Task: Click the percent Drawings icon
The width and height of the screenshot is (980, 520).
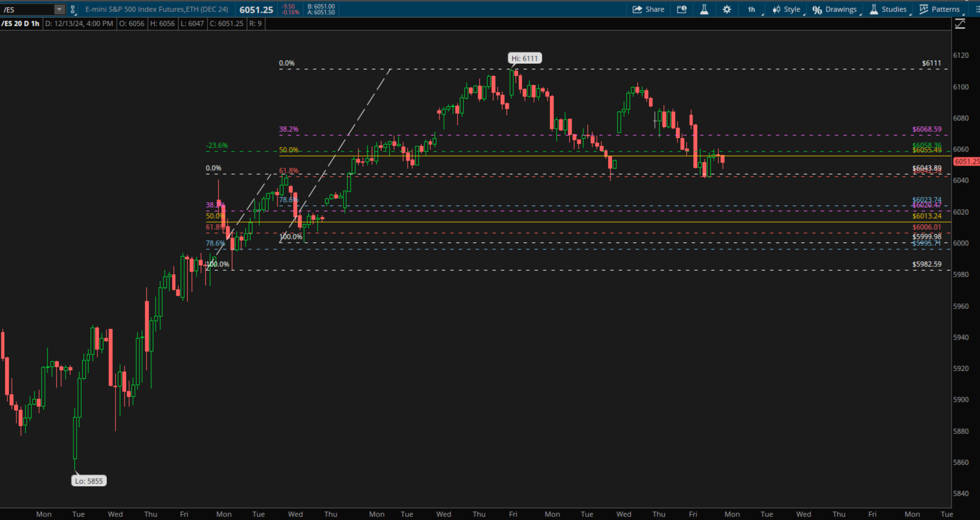Action: coord(817,10)
